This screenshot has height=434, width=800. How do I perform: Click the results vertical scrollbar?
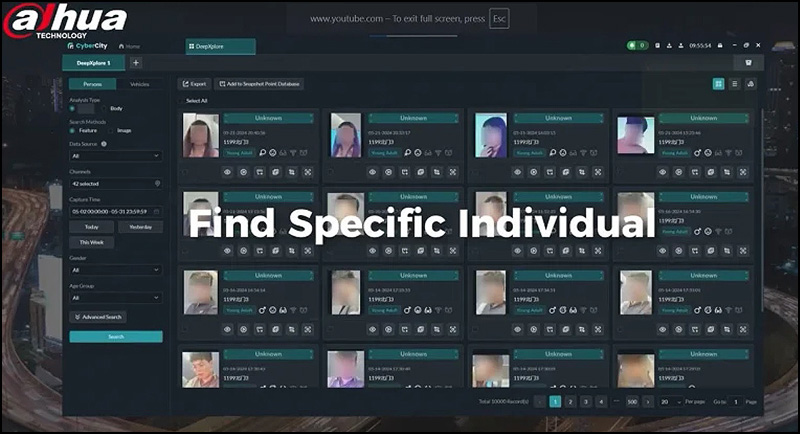click(762, 209)
